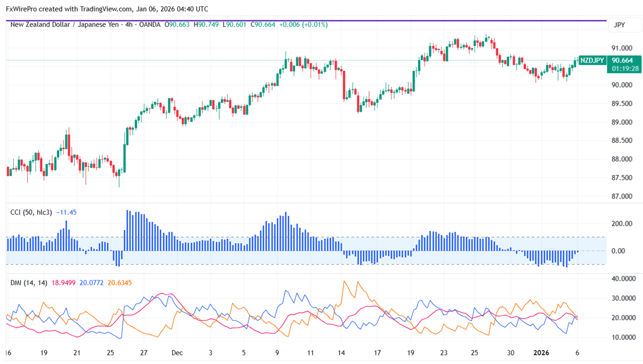Screen dimensions: 643x364
Task: Expand the New Zealand Dollar / Japanese Yen symbol menu
Action: tap(65, 25)
